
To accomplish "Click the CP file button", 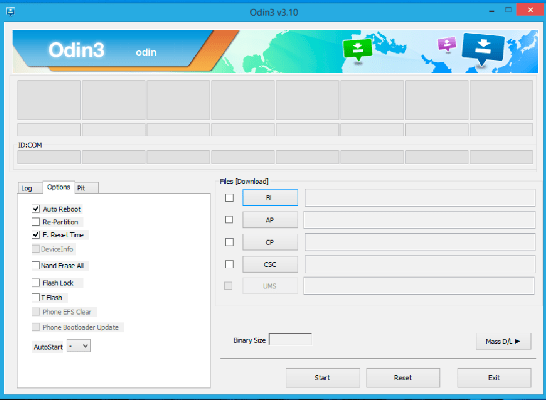I will pyautogui.click(x=270, y=242).
